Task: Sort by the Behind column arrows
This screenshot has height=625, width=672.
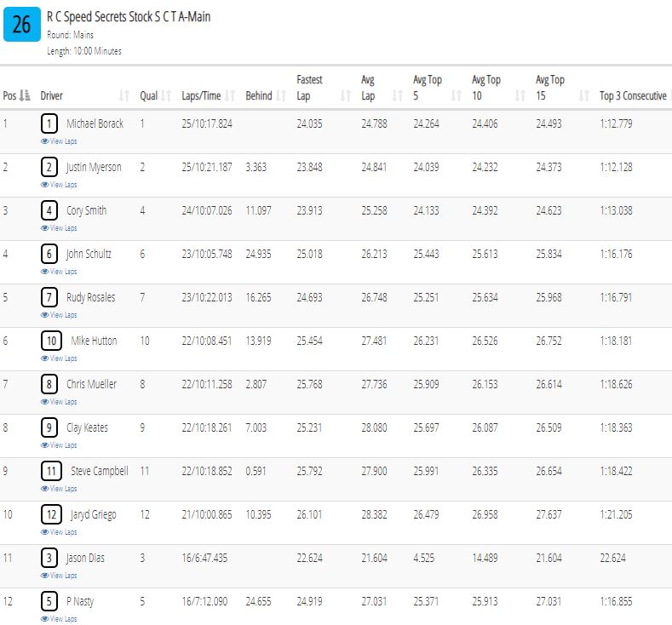Action: coord(281,95)
